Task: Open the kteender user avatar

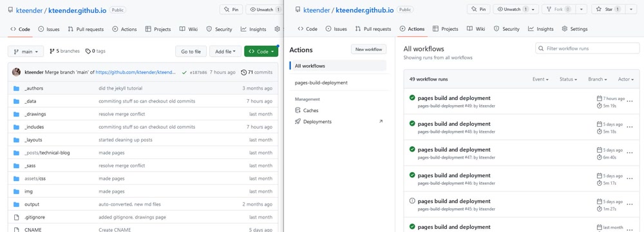Action: pyautogui.click(x=17, y=72)
